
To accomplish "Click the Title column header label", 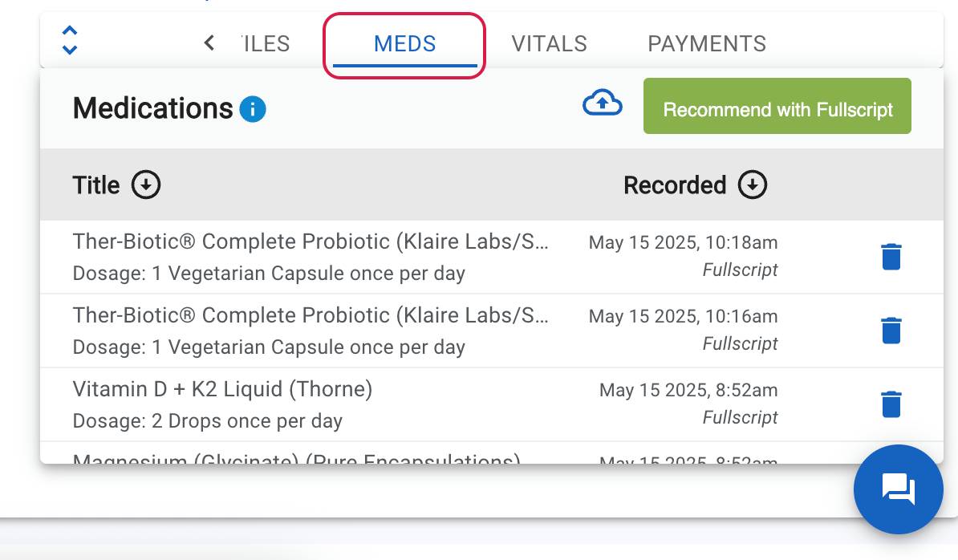I will tap(96, 185).
